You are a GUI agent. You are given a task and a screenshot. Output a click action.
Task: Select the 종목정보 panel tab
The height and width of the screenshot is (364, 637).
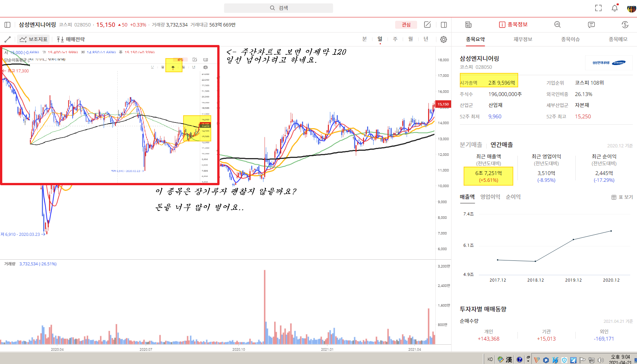pyautogui.click(x=513, y=25)
